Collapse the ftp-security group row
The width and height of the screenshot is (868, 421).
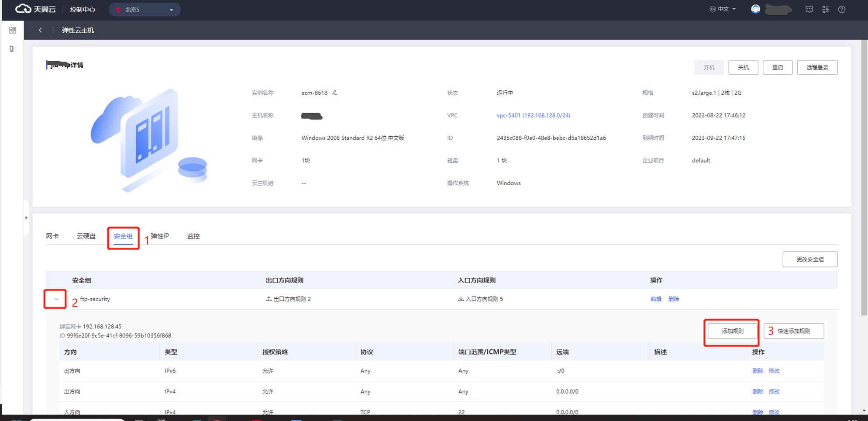[x=56, y=299]
